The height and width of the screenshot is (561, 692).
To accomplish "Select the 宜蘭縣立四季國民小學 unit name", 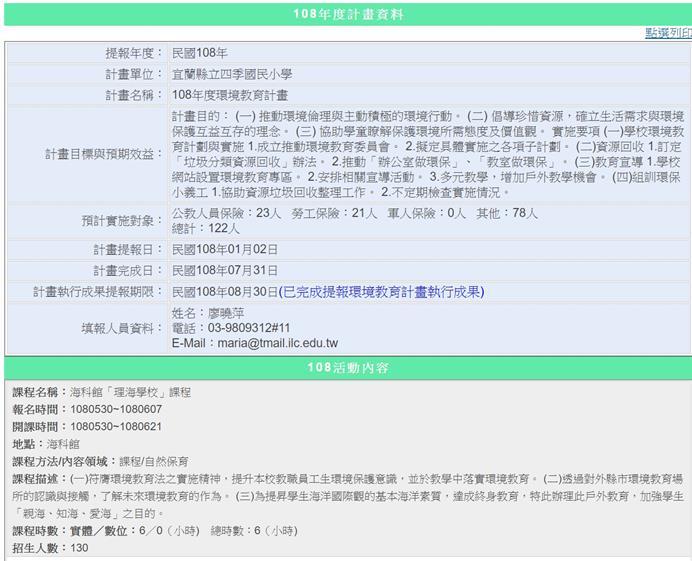I will pyautogui.click(x=232, y=74).
